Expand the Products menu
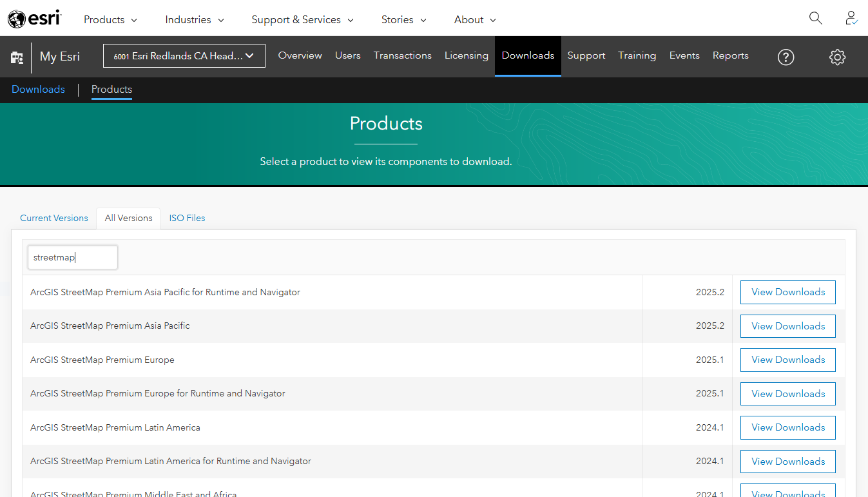This screenshot has height=497, width=868. [110, 19]
